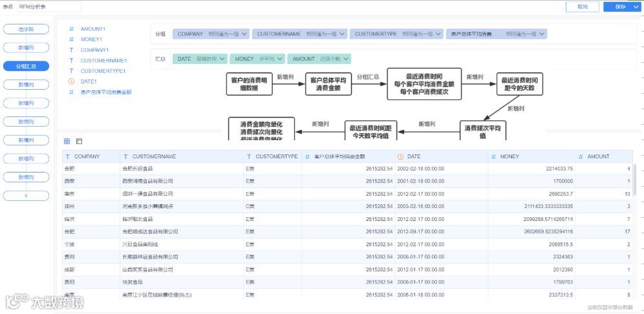Click the 保存 button
The height and width of the screenshot is (314, 644).
pos(621,6)
